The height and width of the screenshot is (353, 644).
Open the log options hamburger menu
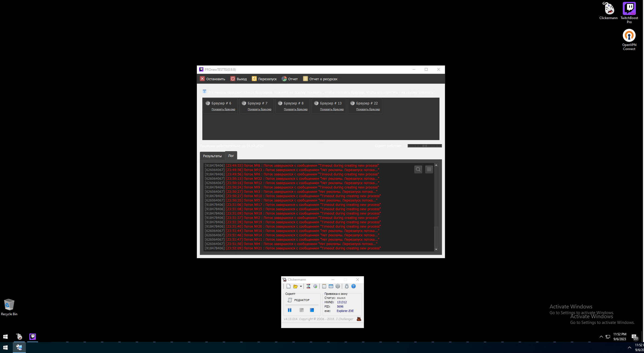pyautogui.click(x=429, y=169)
